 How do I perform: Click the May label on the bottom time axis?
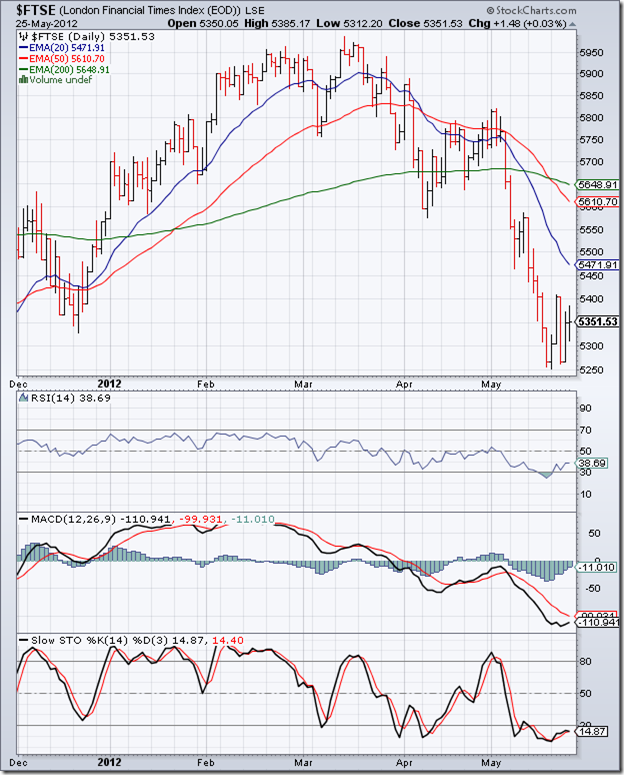pyautogui.click(x=490, y=762)
